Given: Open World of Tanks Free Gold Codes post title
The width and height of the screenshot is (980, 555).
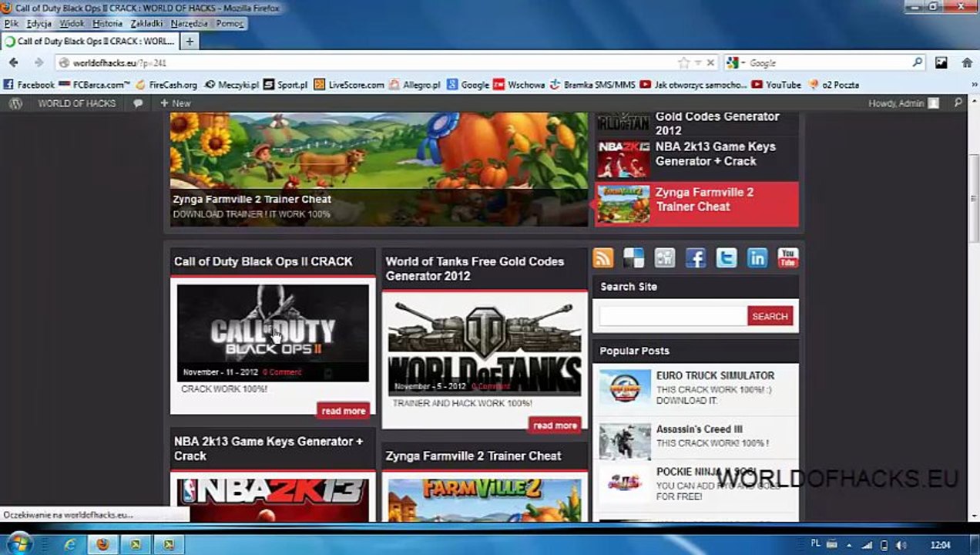Looking at the screenshot, I should click(x=475, y=268).
